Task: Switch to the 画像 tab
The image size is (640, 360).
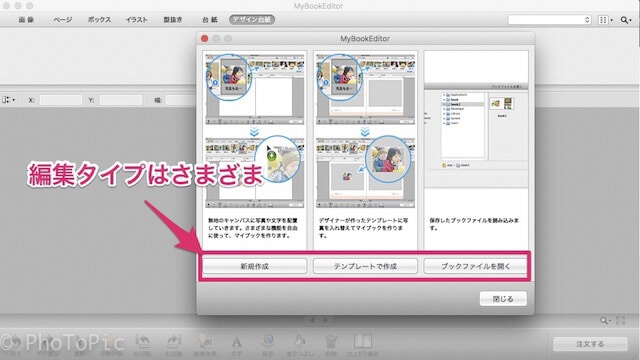Action: tap(26, 20)
